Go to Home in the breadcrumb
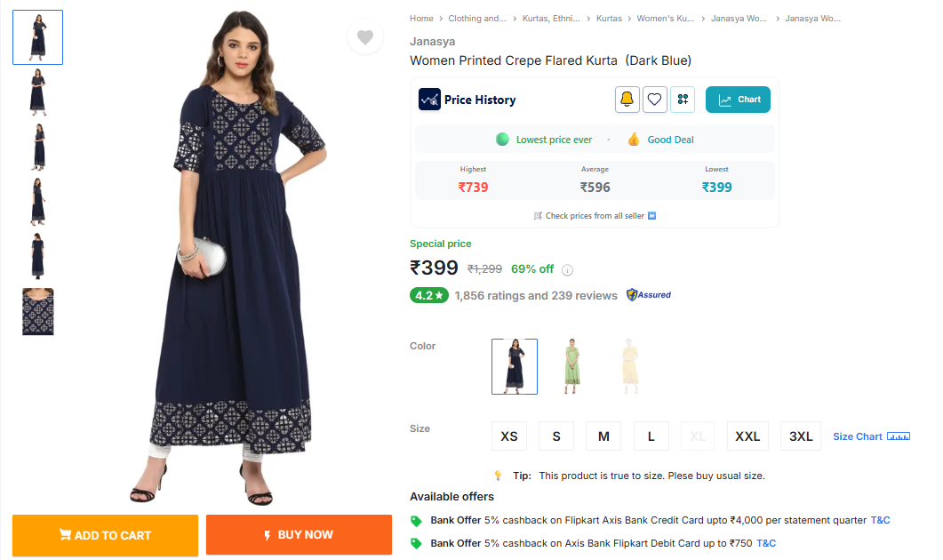This screenshot has width=943, height=560. (421, 19)
